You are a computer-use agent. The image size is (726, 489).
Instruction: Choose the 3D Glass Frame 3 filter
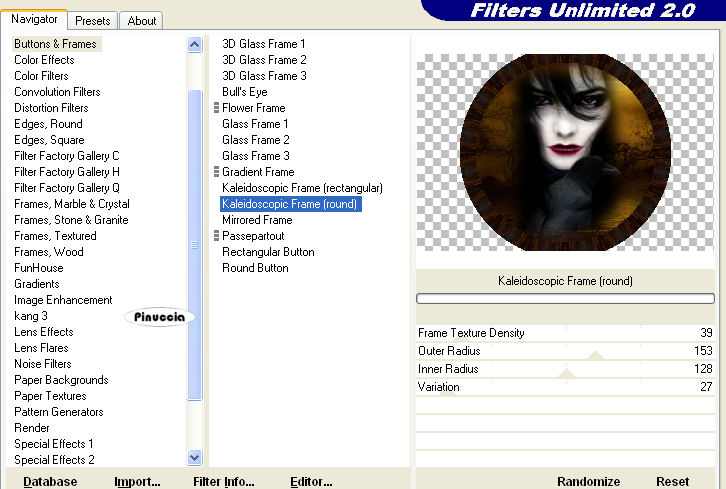pos(264,76)
